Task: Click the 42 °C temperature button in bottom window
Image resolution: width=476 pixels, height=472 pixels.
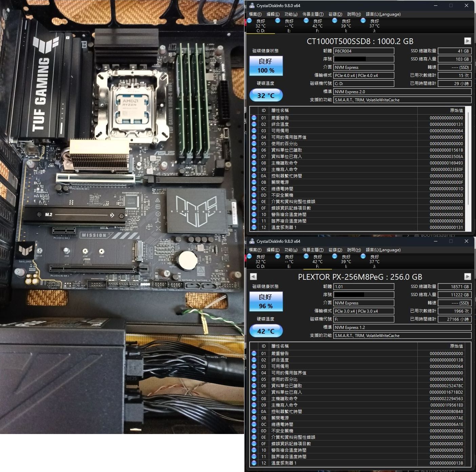Action: pos(266,331)
